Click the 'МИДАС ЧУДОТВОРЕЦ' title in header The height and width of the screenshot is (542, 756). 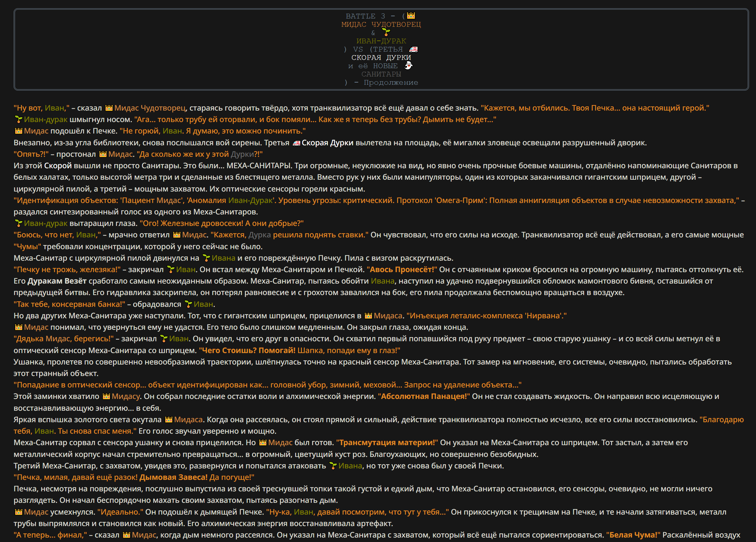(381, 24)
